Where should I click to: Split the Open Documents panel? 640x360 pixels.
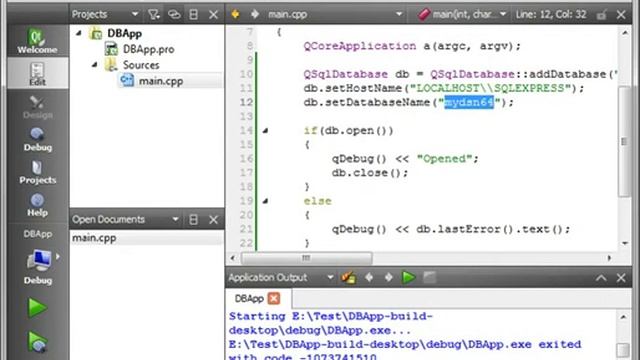tap(193, 220)
